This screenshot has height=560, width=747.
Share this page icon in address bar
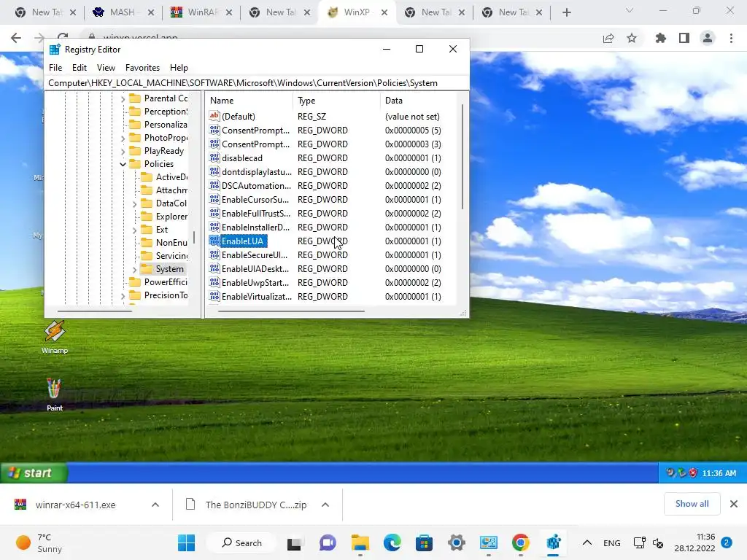coord(608,38)
